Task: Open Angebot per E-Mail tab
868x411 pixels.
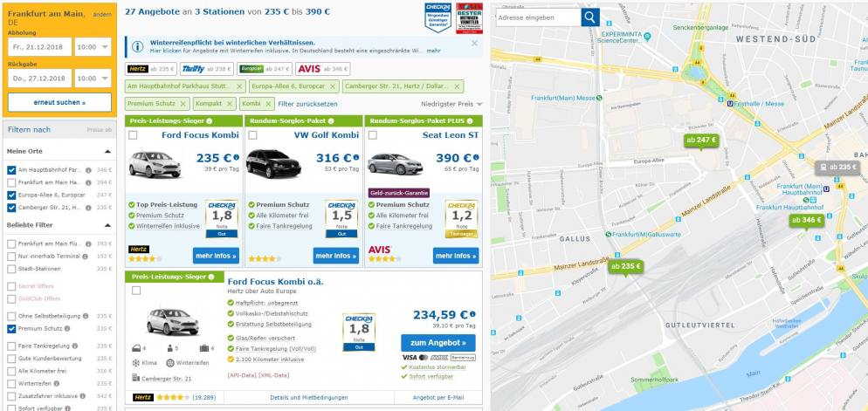Action: click(437, 397)
